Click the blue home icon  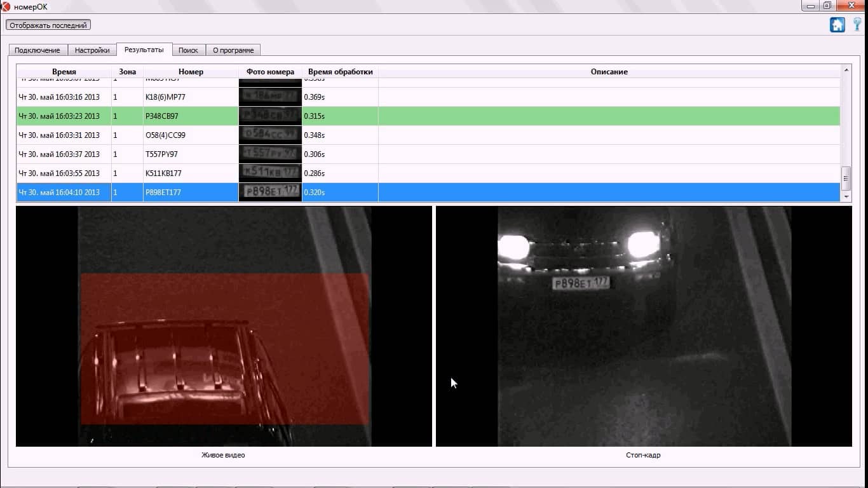tap(837, 25)
